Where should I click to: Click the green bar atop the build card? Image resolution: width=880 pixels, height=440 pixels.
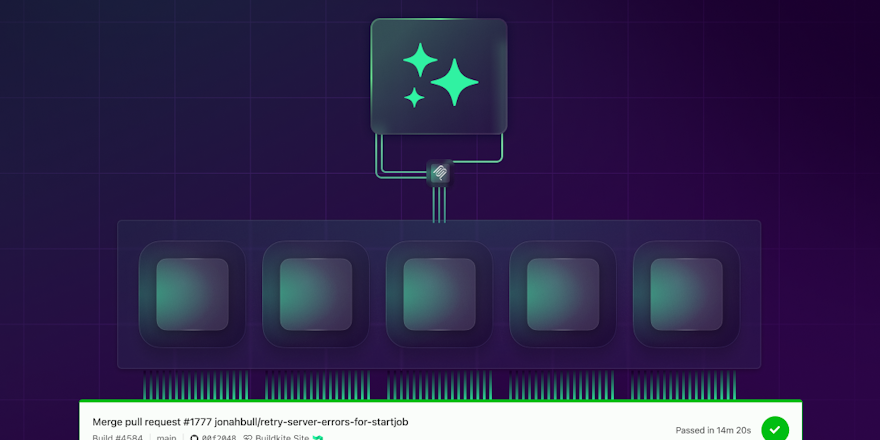coord(440,402)
